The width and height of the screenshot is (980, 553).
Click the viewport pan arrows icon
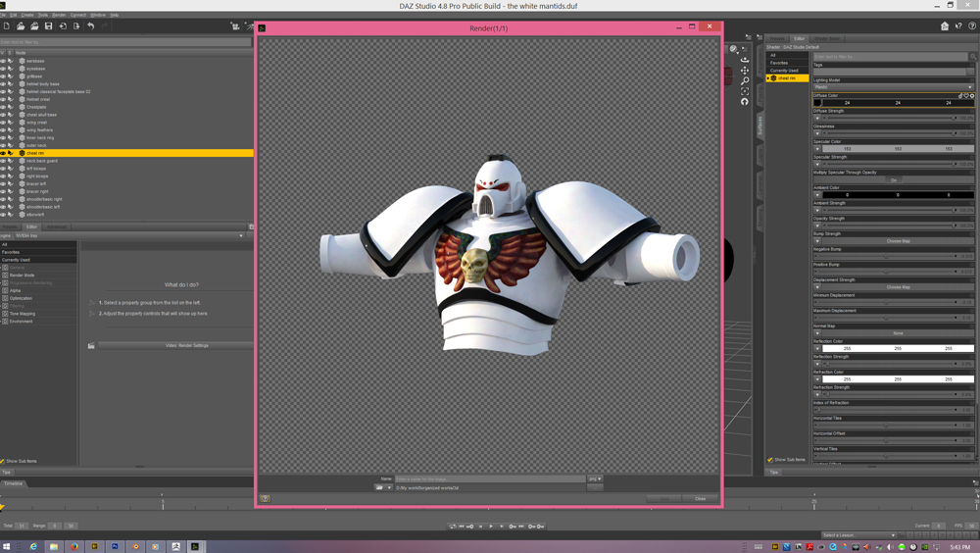point(745,71)
